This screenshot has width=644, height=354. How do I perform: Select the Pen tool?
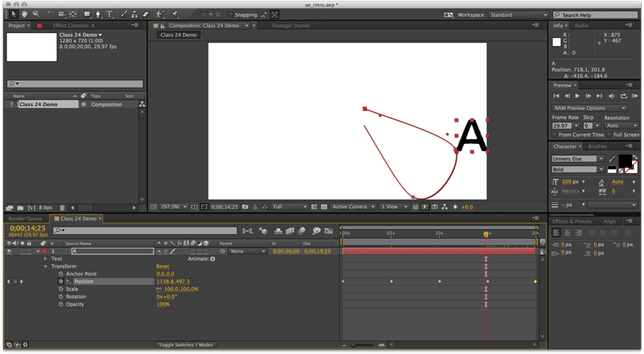coord(98,14)
